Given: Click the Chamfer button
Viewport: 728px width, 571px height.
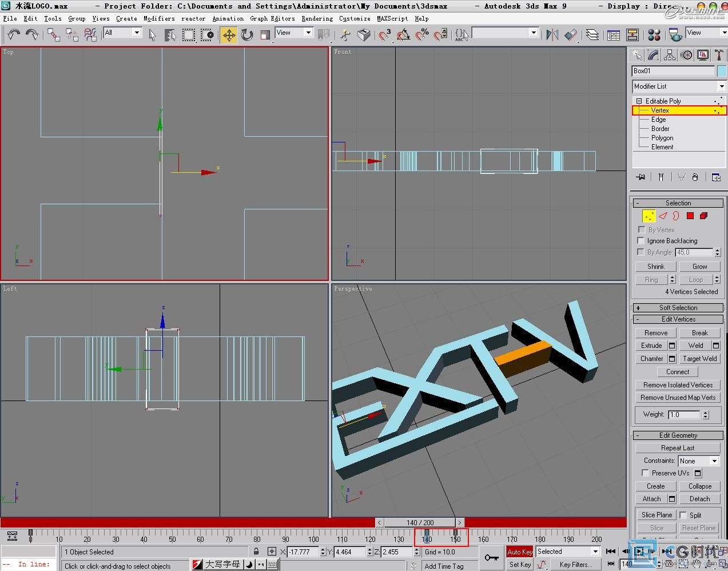Looking at the screenshot, I should (651, 359).
